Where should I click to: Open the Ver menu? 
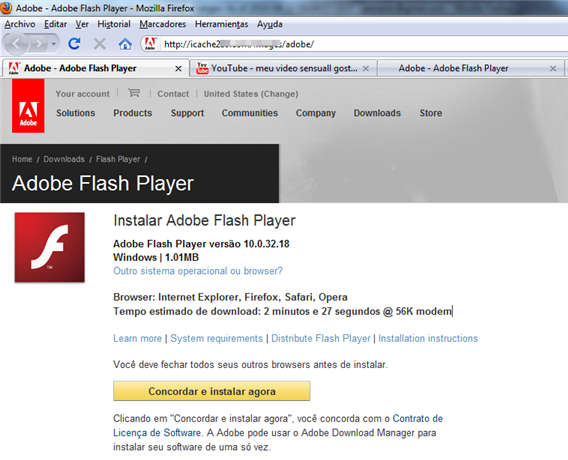[x=82, y=24]
